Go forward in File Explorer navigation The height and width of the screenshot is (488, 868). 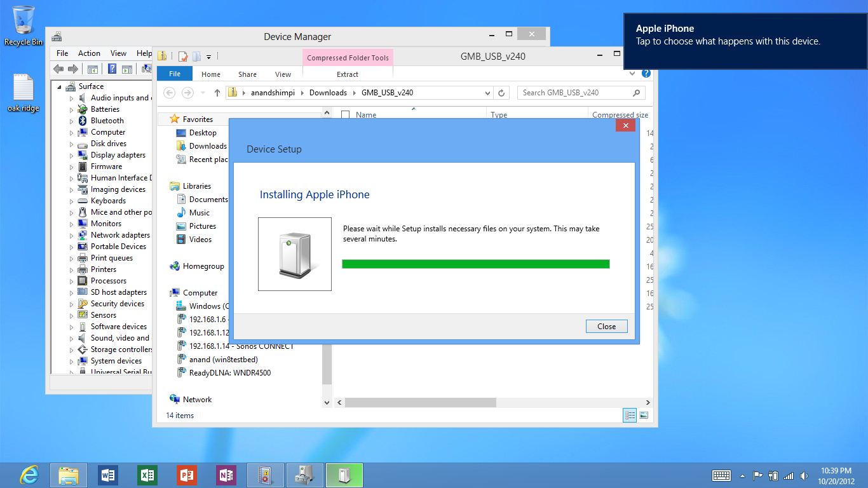(x=187, y=93)
